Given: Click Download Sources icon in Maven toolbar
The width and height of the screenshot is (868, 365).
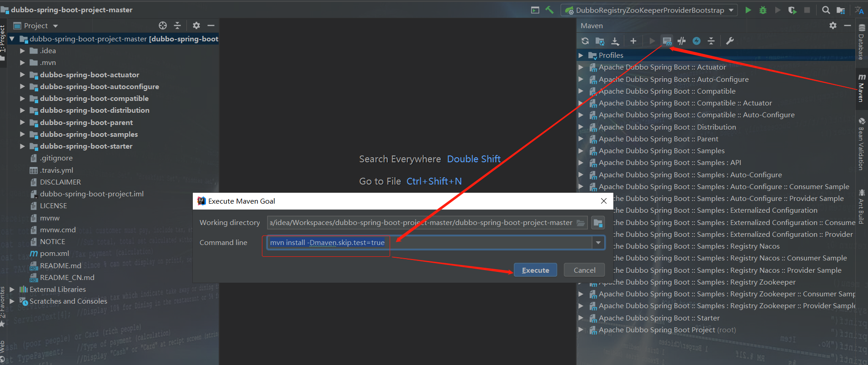Looking at the screenshot, I should point(615,41).
